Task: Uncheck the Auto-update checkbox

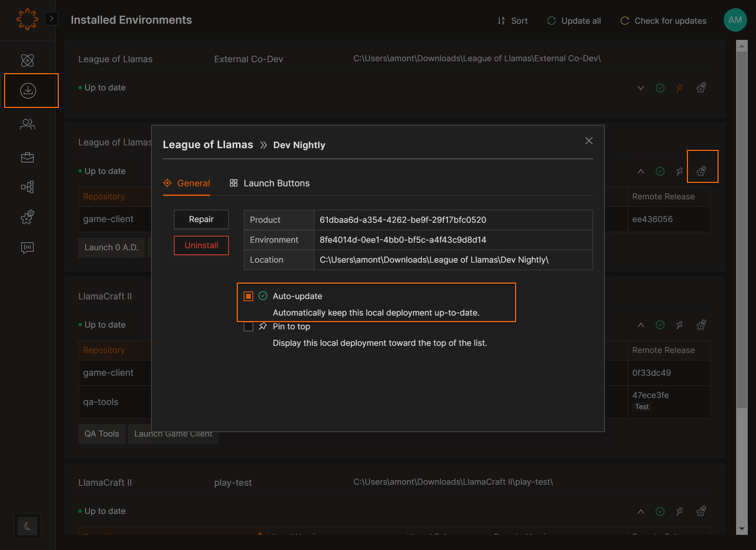Action: click(248, 296)
